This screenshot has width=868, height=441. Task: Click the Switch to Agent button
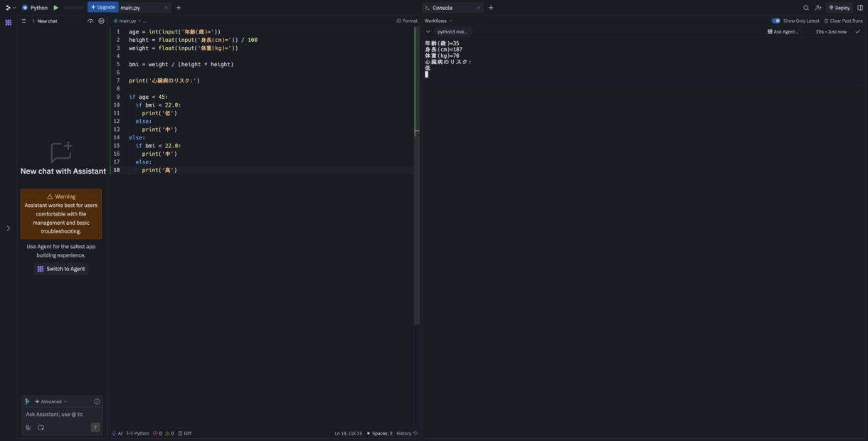coord(61,269)
